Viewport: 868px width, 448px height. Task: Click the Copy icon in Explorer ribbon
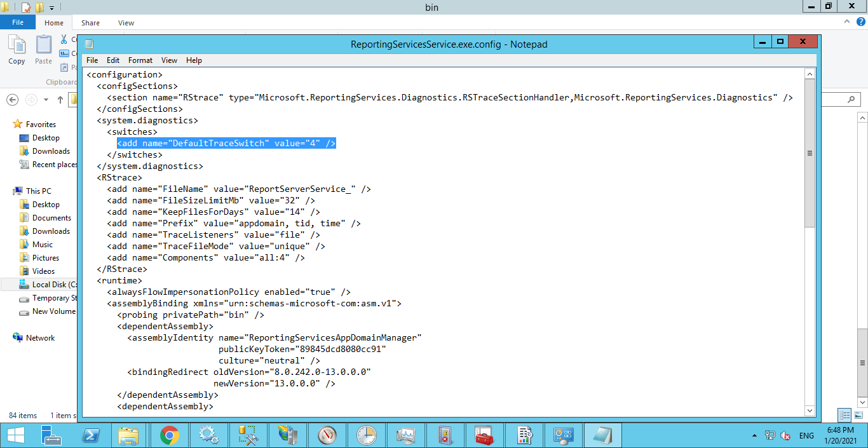[x=17, y=50]
